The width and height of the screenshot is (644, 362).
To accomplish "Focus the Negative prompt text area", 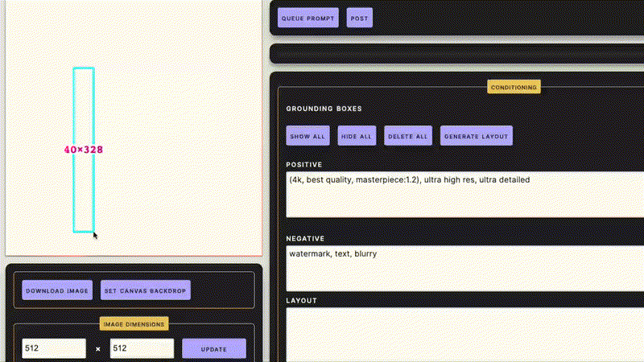I will click(465, 269).
